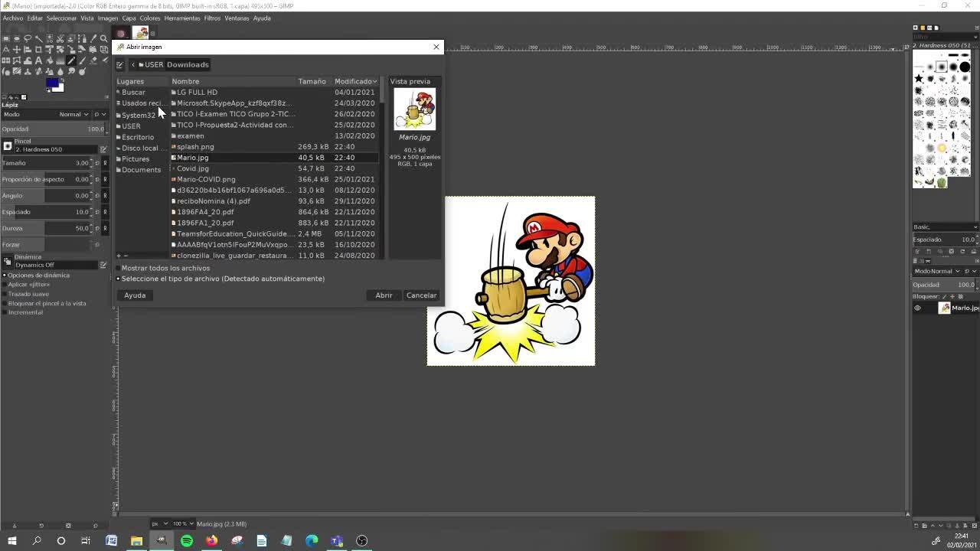Close the Abrir imagen dialog

(436, 47)
